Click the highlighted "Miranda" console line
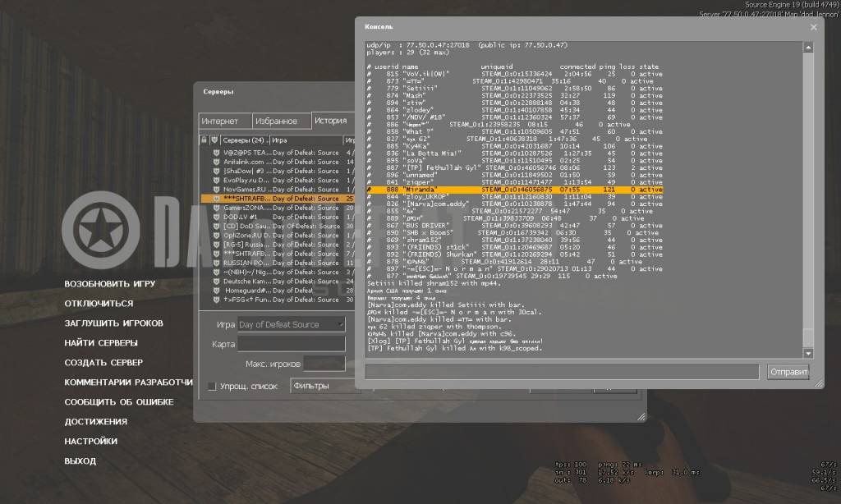841x504 pixels. (x=515, y=190)
